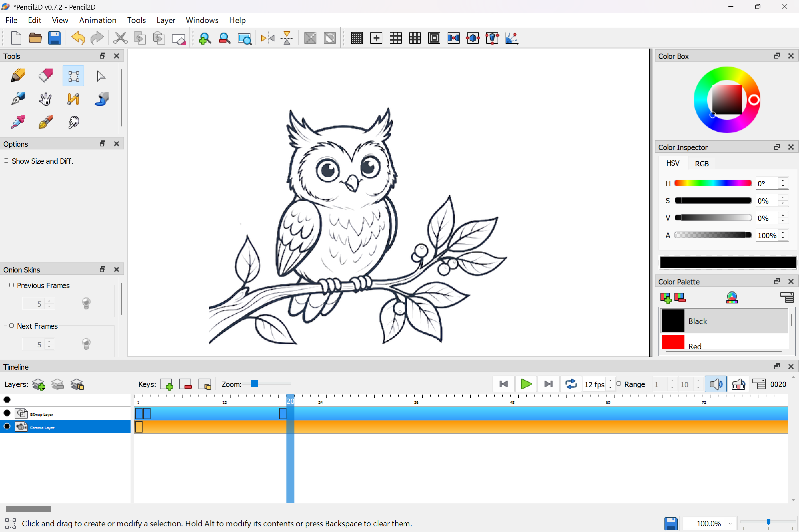
Task: Click the Smudge tool icon
Action: 73,122
